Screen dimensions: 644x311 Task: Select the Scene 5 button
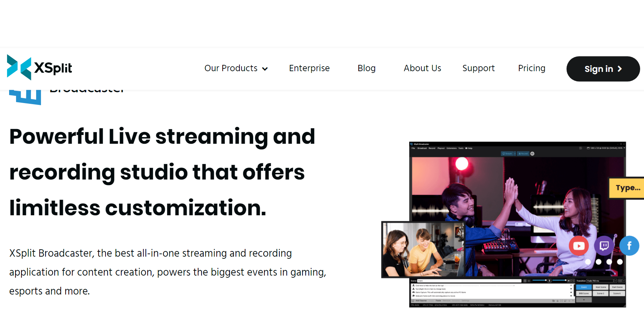click(x=601, y=293)
